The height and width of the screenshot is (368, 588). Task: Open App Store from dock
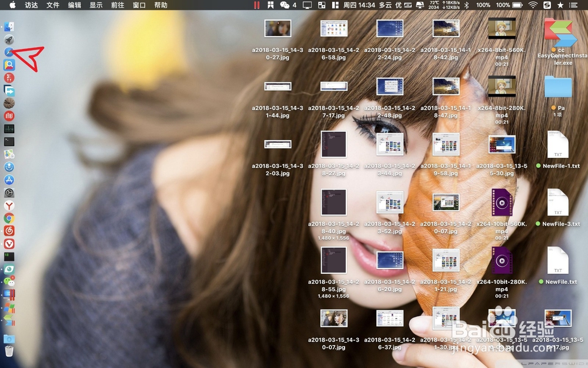pos(9,180)
